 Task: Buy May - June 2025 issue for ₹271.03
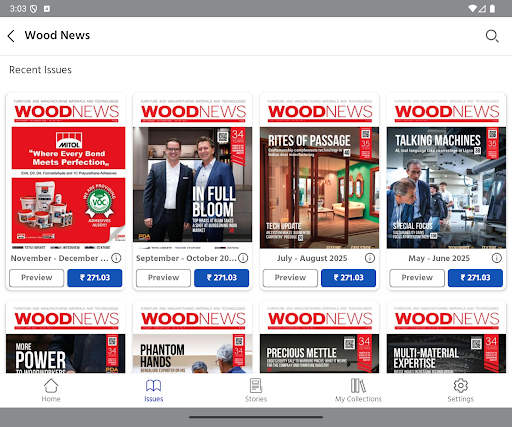coord(475,278)
